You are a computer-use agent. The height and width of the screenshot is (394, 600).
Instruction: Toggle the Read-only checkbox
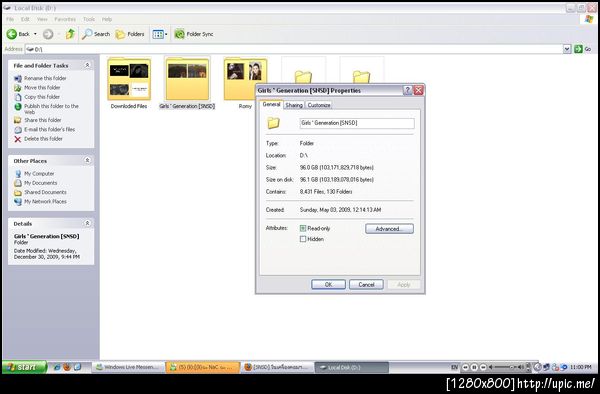(x=303, y=228)
